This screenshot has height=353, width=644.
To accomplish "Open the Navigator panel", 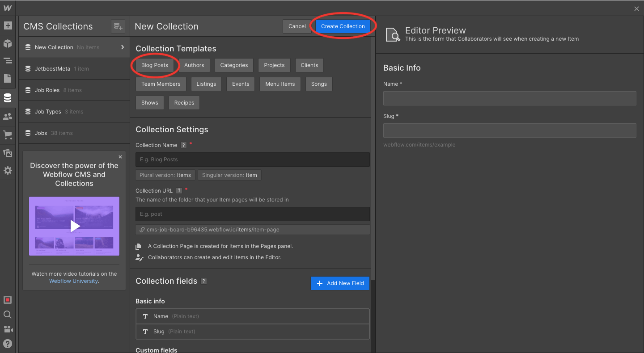I will 8,60.
